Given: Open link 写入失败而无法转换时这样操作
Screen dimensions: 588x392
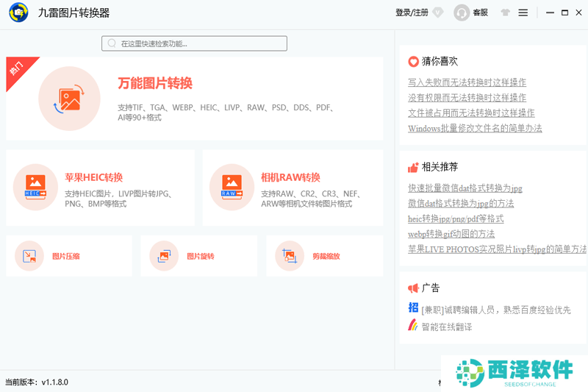Looking at the screenshot, I should pos(467,82).
